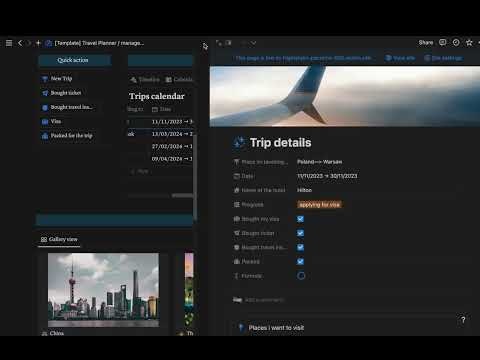
Task: Open the help question mark button
Action: (x=463, y=320)
